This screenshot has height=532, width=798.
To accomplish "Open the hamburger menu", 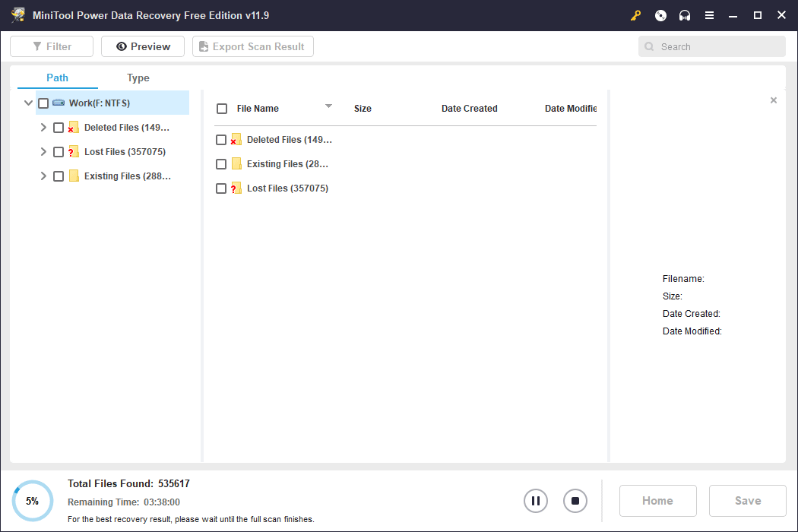I will 708,15.
